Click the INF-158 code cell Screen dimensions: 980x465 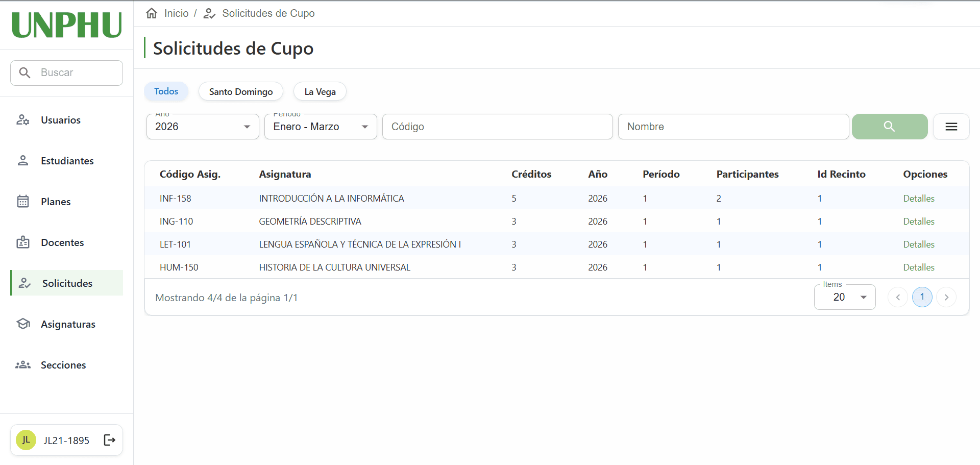pos(175,198)
